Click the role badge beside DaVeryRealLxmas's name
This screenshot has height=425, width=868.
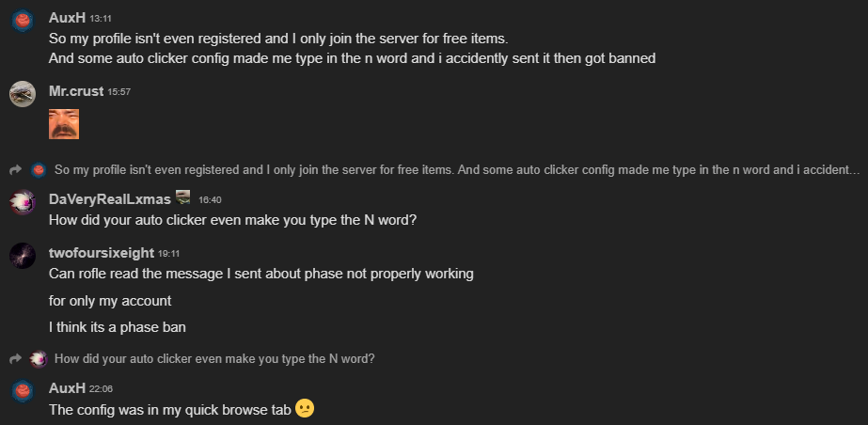tap(182, 197)
